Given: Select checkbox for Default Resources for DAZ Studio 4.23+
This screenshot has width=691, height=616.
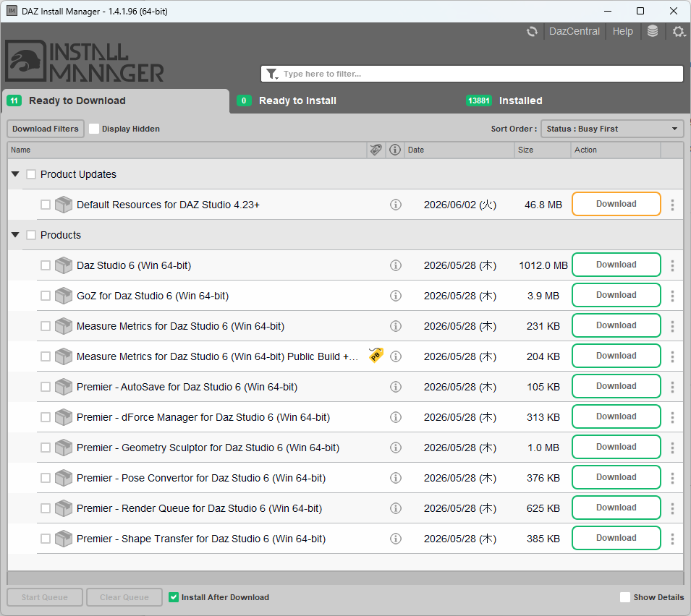Looking at the screenshot, I should [x=46, y=205].
